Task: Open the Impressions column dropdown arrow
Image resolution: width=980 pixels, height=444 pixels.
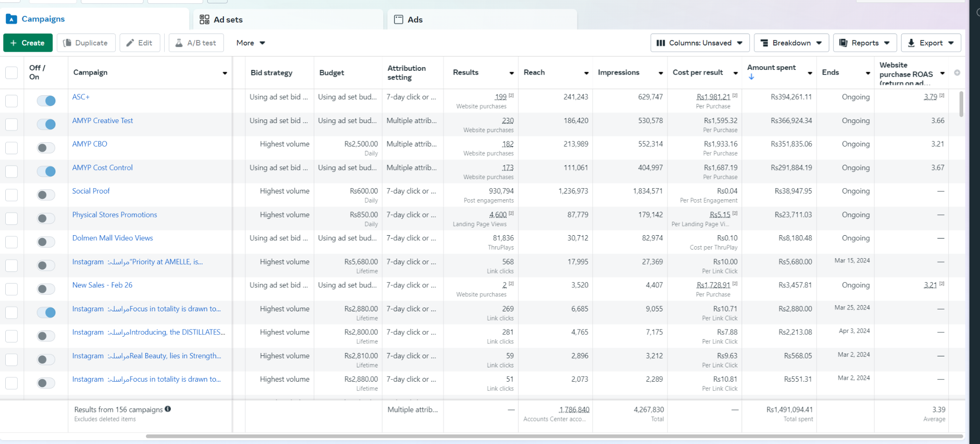Action: tap(661, 73)
